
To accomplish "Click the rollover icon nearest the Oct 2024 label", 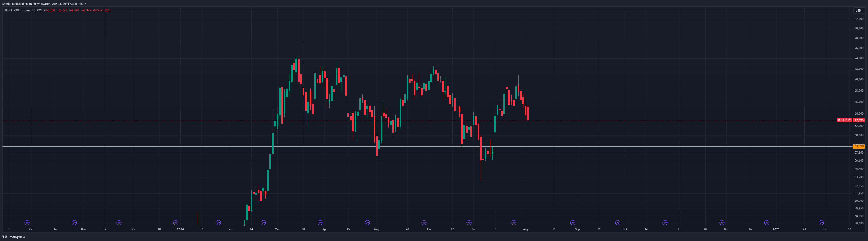I will pos(618,223).
